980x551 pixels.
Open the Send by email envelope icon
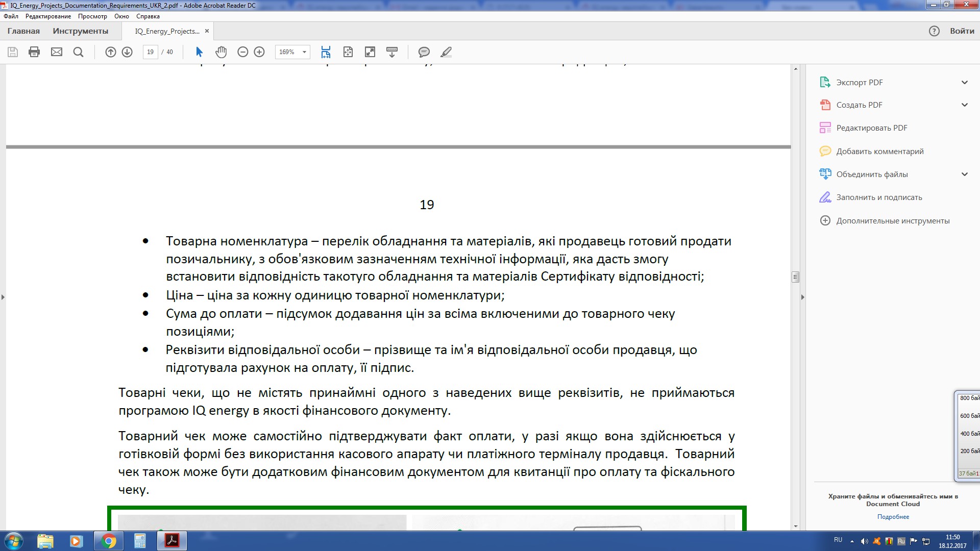pyautogui.click(x=57, y=52)
